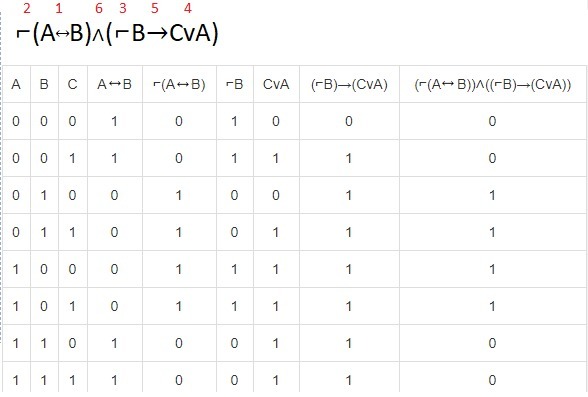Click the CvA column header

click(276, 84)
